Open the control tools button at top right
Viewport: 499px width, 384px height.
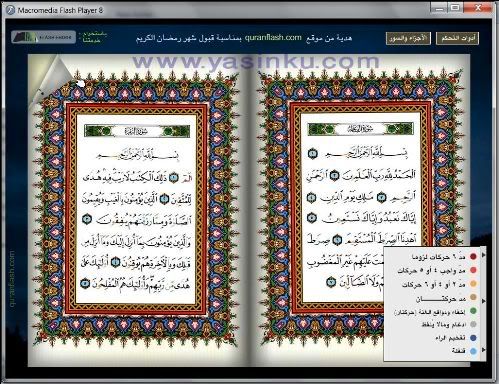click(457, 38)
